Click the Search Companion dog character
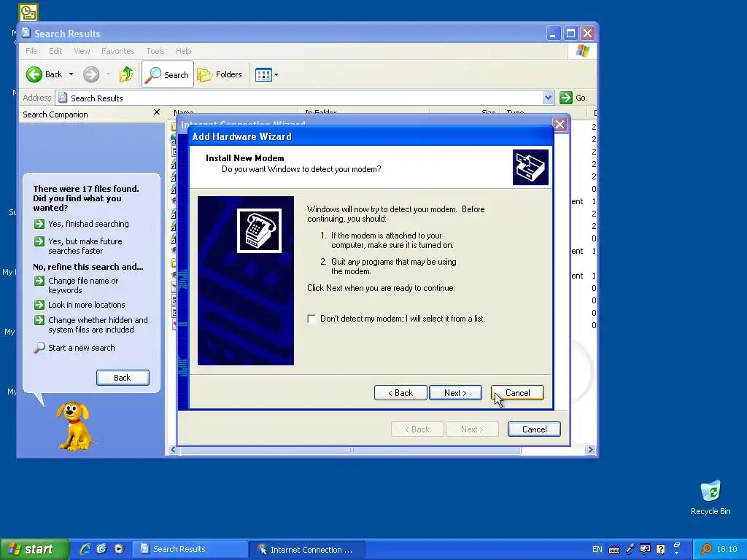The image size is (747, 560). pyautogui.click(x=75, y=426)
